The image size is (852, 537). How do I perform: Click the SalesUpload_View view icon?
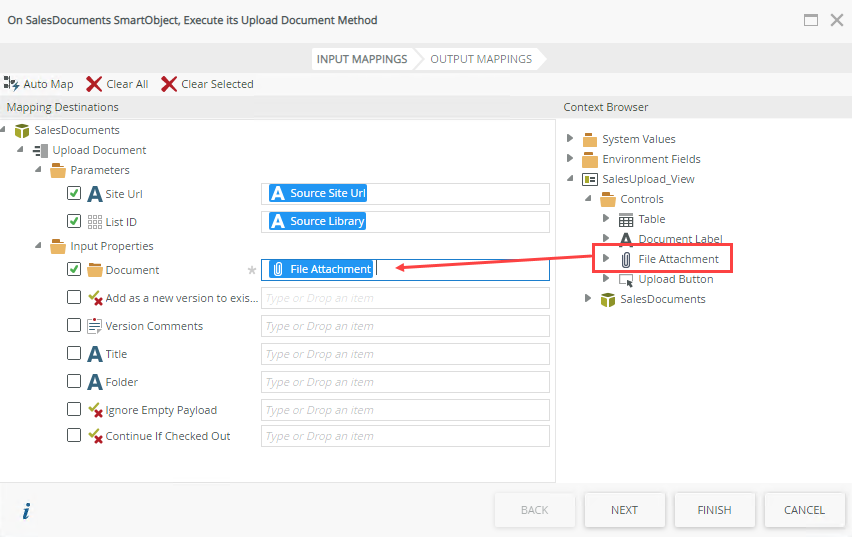point(590,179)
